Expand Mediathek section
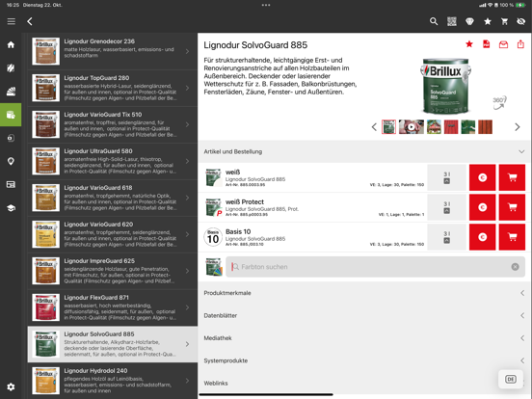The width and height of the screenshot is (532, 399). click(x=364, y=338)
